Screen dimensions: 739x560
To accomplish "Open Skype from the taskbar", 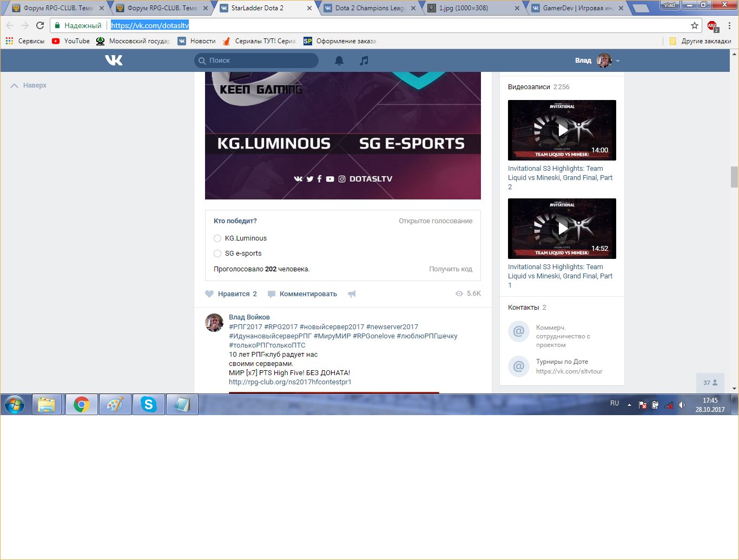I will point(149,404).
